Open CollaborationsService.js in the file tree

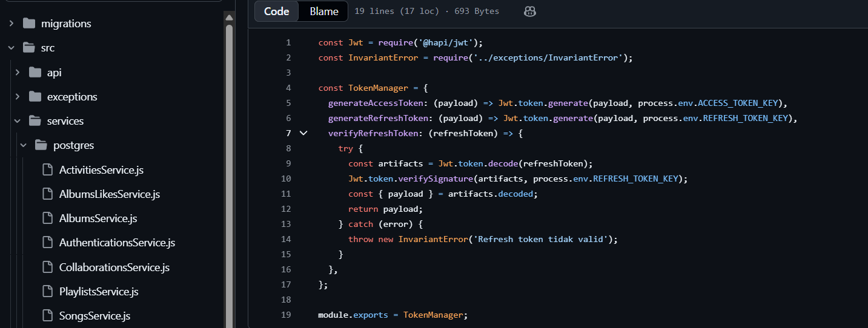point(114,267)
